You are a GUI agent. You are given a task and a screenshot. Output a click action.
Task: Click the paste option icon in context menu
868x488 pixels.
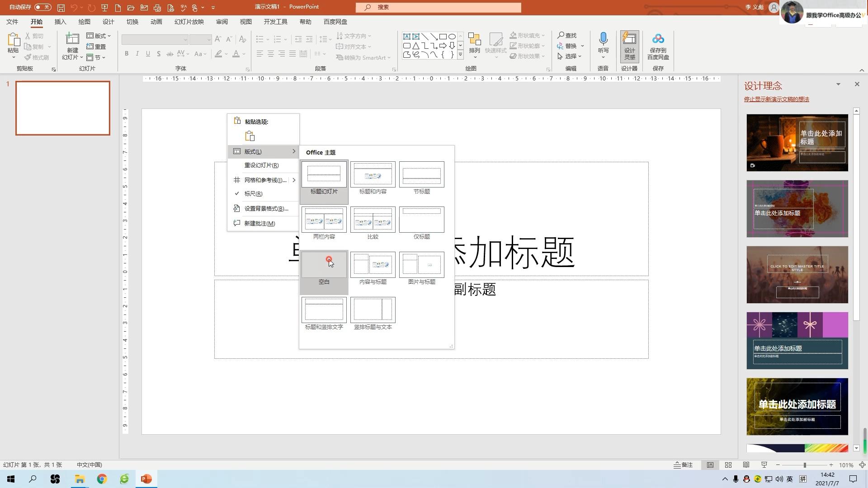click(x=250, y=136)
